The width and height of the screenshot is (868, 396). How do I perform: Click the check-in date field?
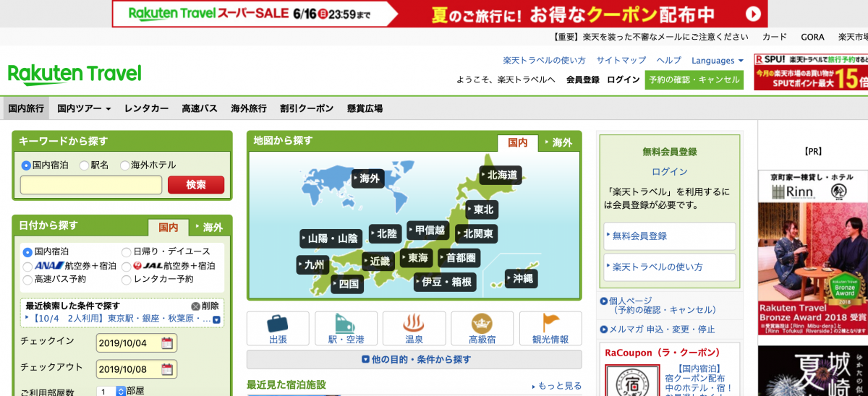136,343
